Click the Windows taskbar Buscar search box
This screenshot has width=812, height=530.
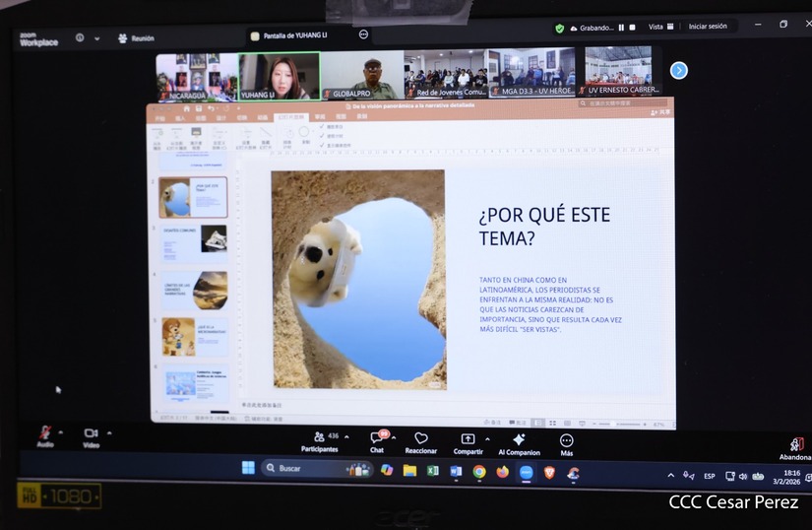305,468
